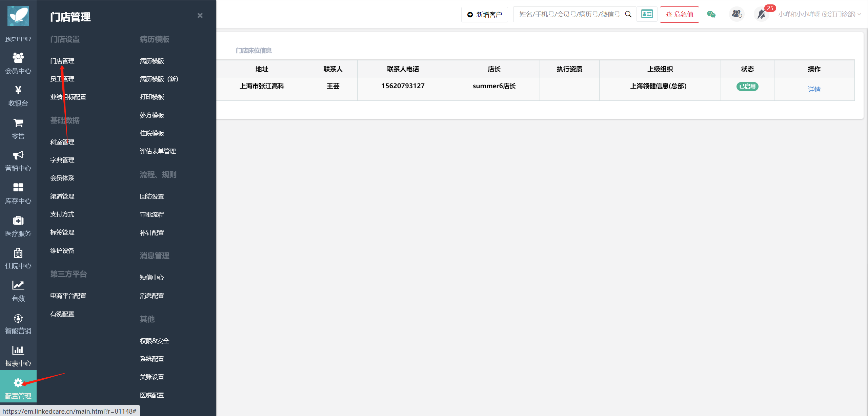Select 系统配置 menu item
This screenshot has width=868, height=416.
click(x=152, y=359)
